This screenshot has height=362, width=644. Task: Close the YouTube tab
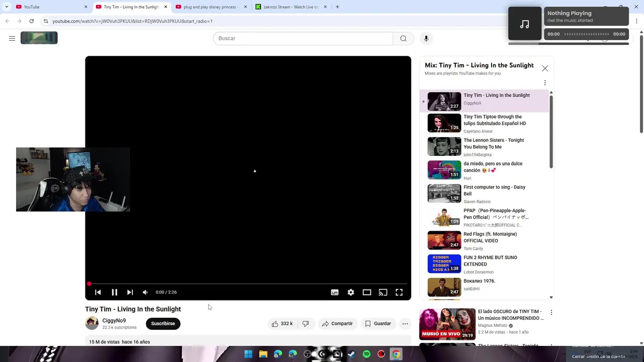(x=86, y=7)
